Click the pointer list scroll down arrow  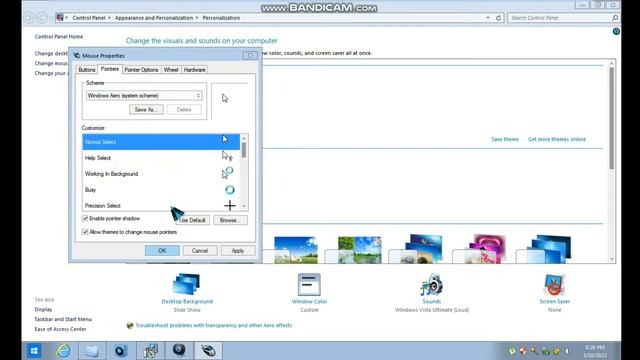(x=244, y=207)
